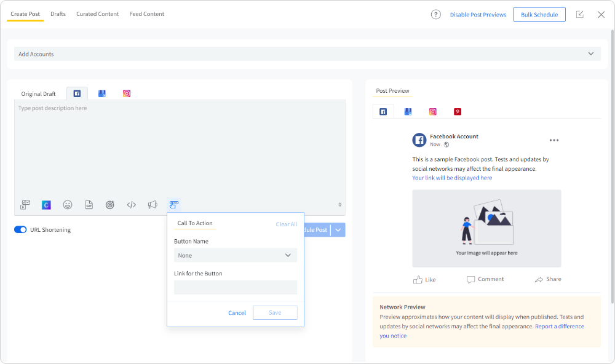Click the target audience icon
This screenshot has width=615, height=364.
click(110, 205)
